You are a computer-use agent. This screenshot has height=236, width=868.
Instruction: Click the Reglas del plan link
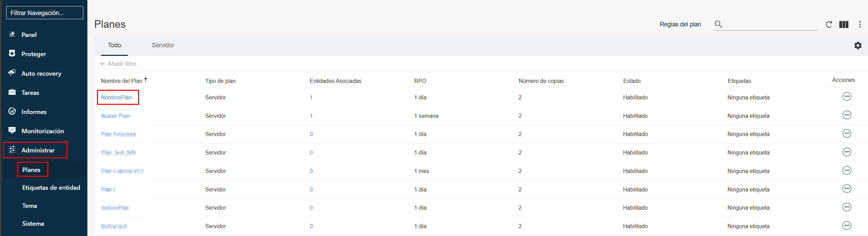[x=680, y=24]
